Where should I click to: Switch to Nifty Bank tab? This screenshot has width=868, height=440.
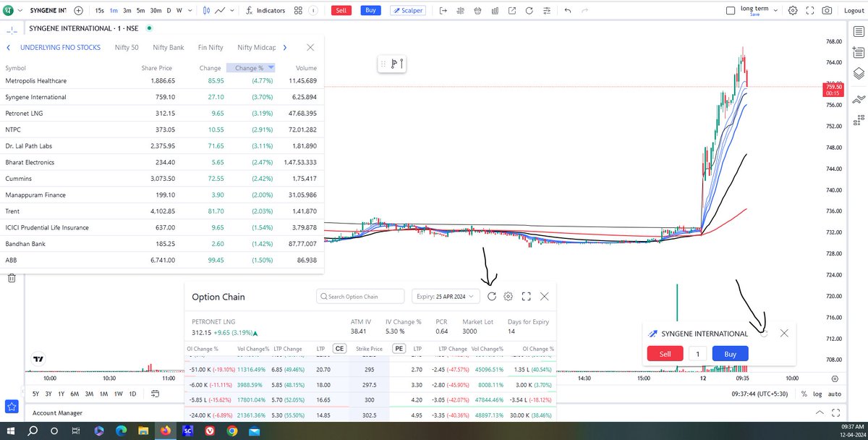click(169, 47)
